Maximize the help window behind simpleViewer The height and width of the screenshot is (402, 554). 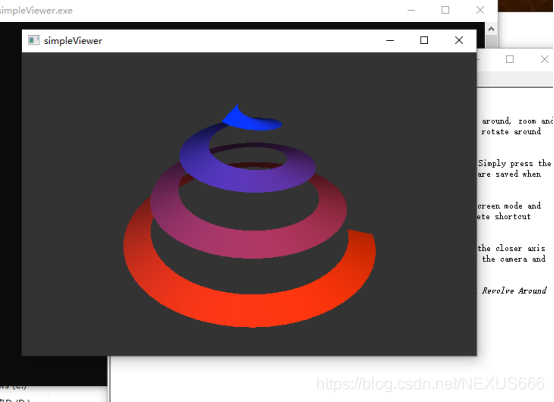tap(509, 59)
